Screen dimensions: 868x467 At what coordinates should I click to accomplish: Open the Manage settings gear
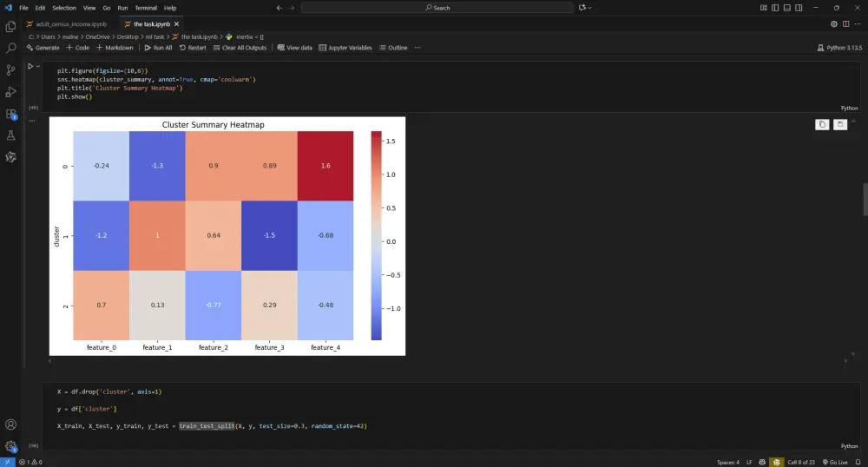[x=10, y=446]
